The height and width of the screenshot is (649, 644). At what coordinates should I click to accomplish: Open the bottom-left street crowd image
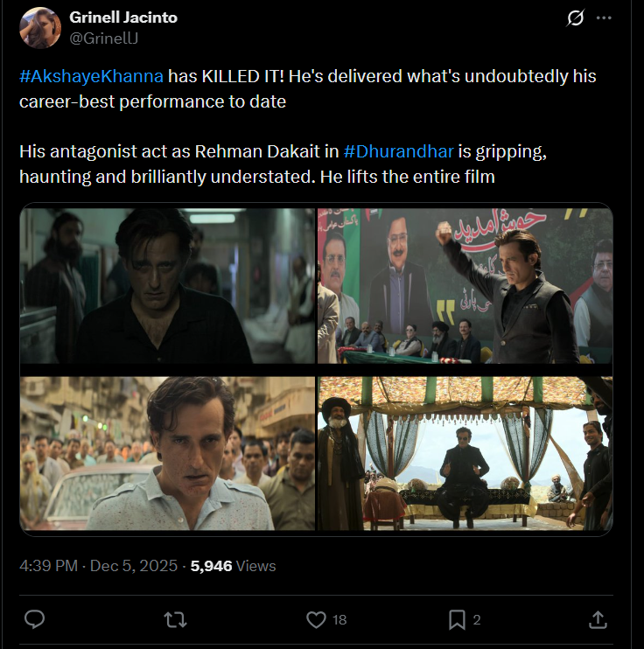click(x=167, y=453)
